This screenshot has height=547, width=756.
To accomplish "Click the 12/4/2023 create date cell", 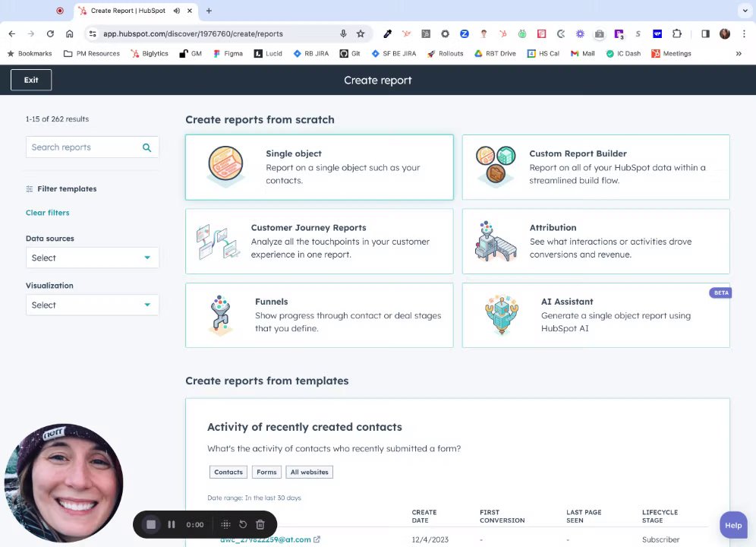I will 430,539.
